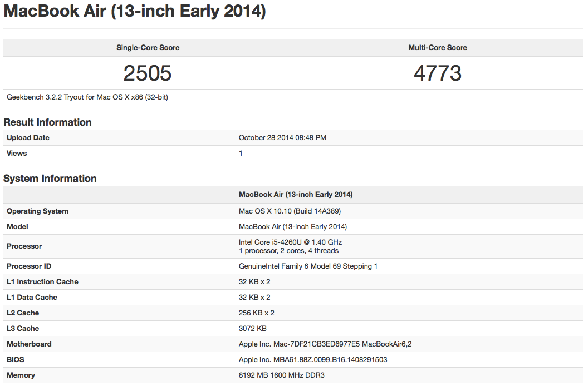Viewport: 588px width, 391px height.
Task: Click the Motherboard value Mac-7DF21CB3ED6977E5
Action: pos(325,344)
